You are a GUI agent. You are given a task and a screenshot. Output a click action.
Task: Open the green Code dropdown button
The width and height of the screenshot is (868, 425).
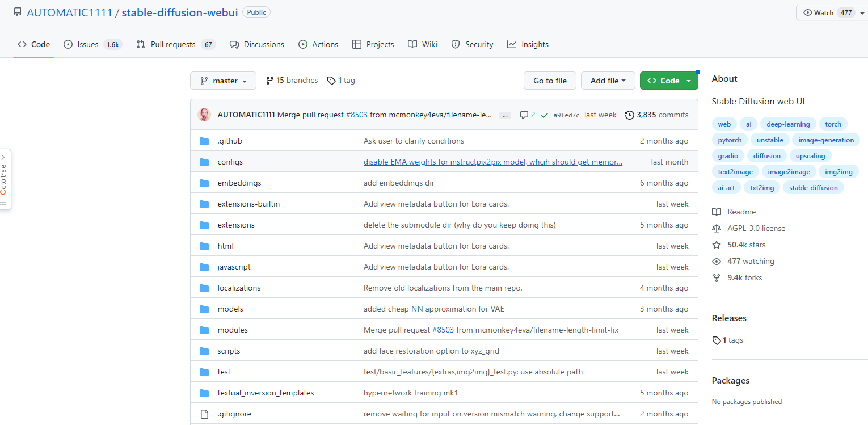(x=669, y=81)
